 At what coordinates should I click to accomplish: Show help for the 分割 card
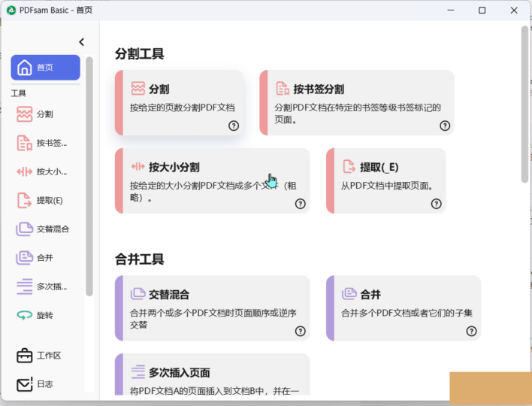[x=234, y=126]
